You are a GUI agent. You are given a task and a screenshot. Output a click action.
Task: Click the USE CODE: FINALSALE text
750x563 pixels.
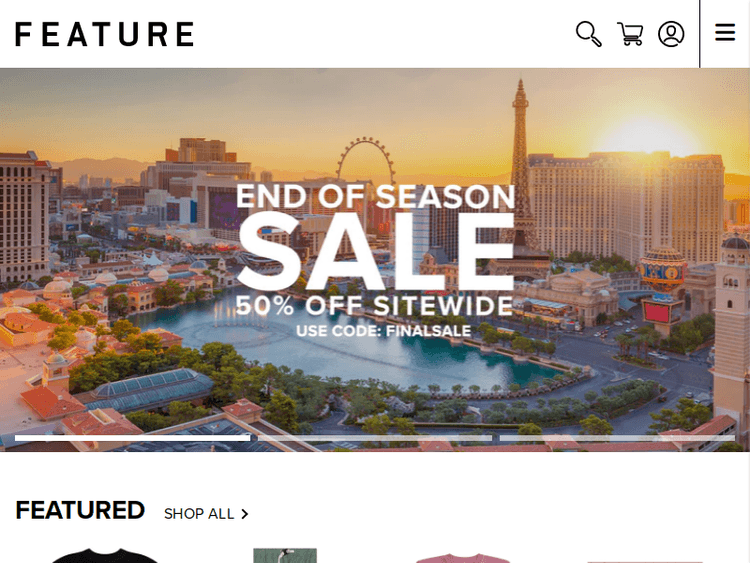pyautogui.click(x=384, y=331)
